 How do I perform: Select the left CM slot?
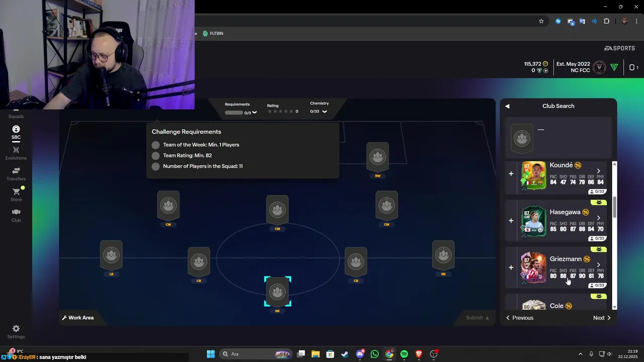(168, 205)
